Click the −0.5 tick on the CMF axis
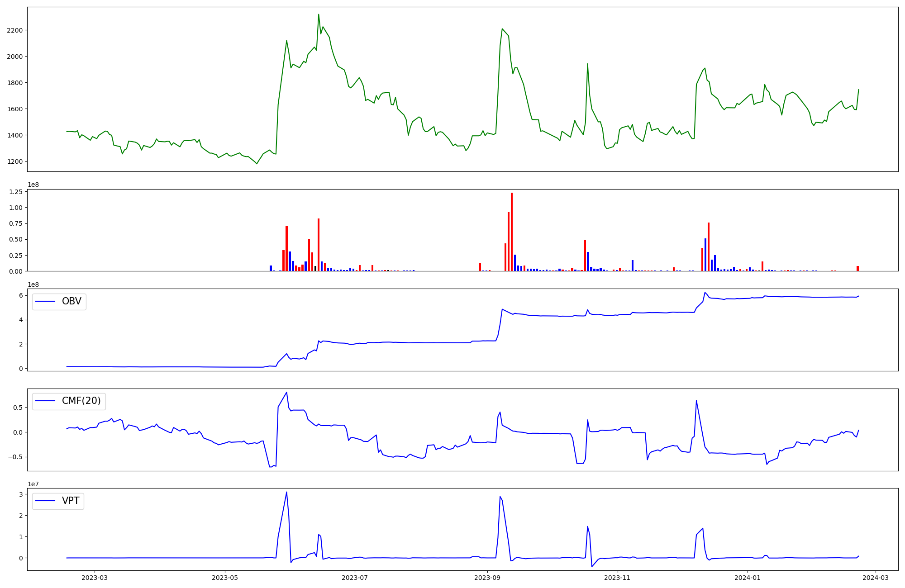Viewport: 905px width, 588px height. [15, 457]
